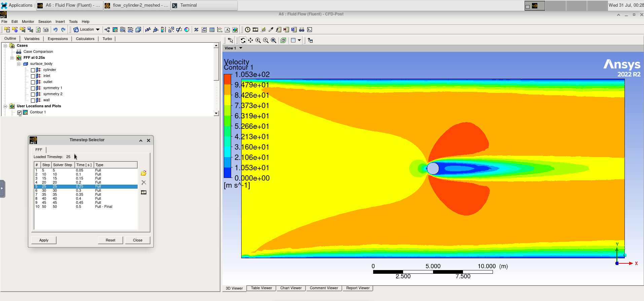Insert a Legend via colorbar icon
The image size is (644, 301).
(164, 30)
